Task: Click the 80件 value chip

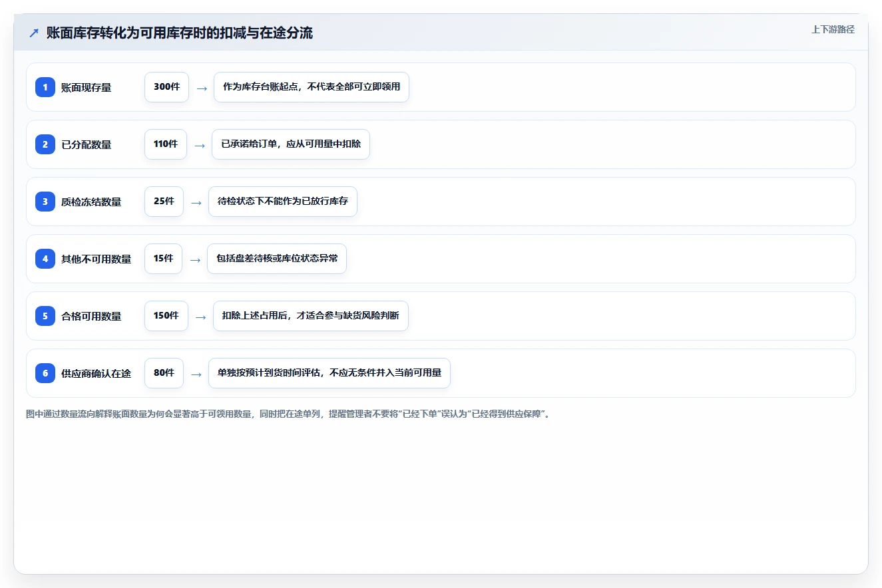Action: (x=164, y=373)
